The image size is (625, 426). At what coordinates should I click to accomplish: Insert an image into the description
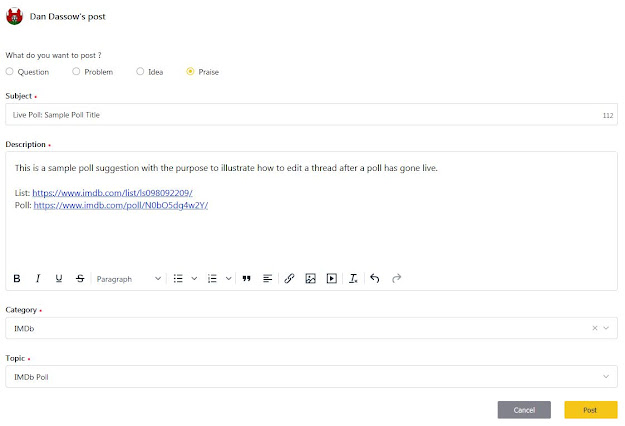[311, 279]
